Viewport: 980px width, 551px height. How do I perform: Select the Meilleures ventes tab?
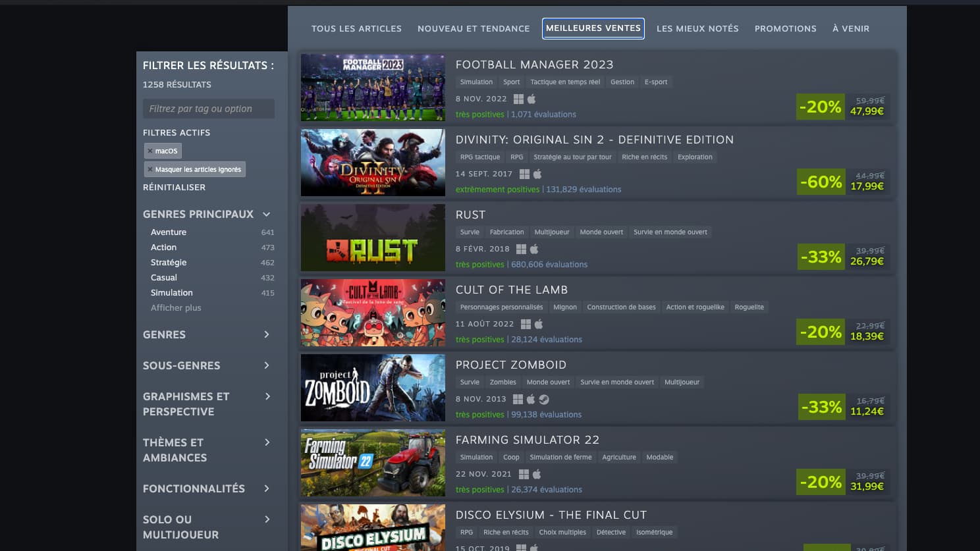(593, 28)
